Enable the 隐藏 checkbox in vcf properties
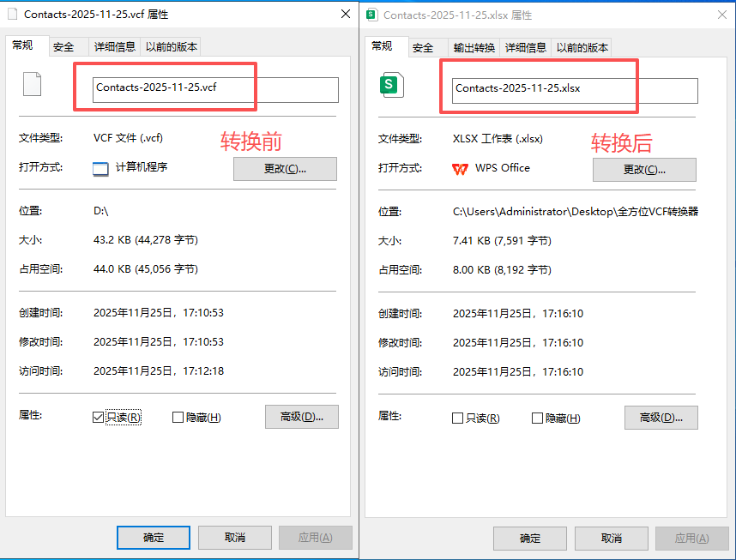The image size is (736, 560). click(178, 418)
